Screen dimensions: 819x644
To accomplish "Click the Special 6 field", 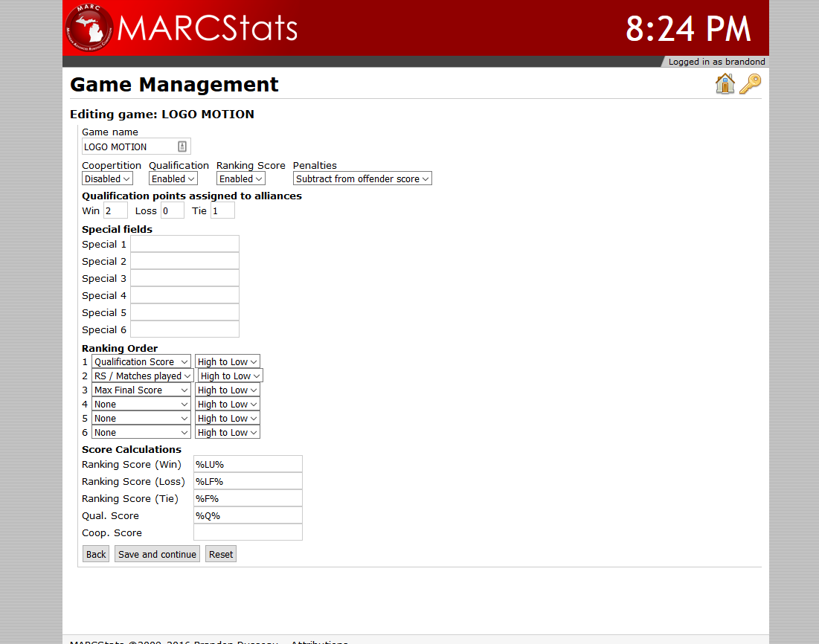I will coord(185,329).
